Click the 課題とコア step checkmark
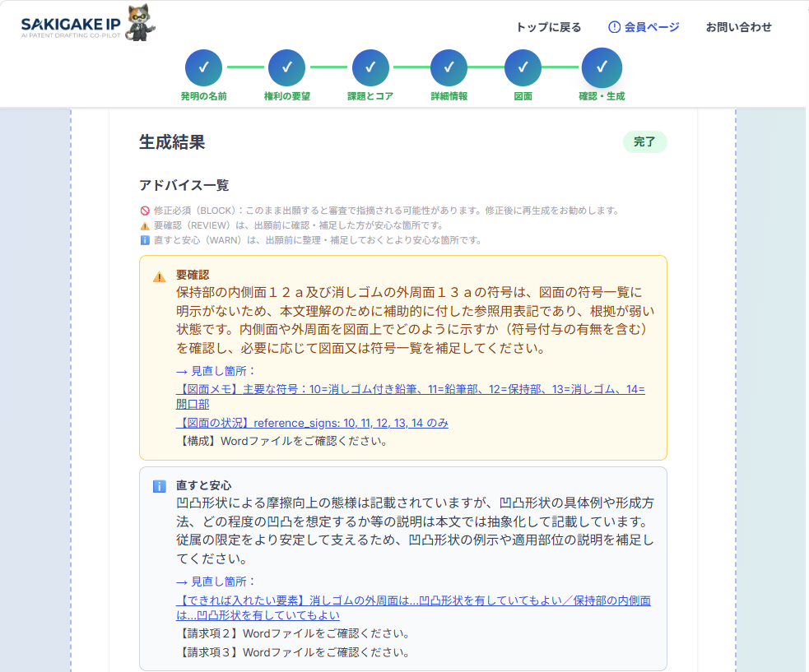The width and height of the screenshot is (809, 672). pos(370,67)
